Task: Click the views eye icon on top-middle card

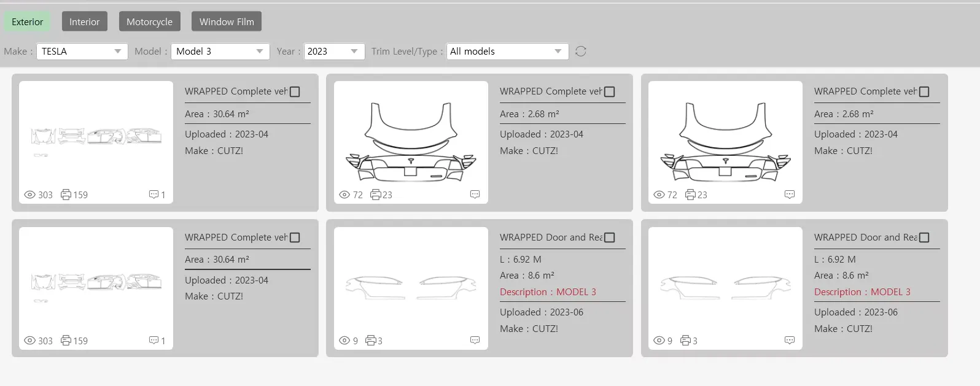Action: pyautogui.click(x=344, y=195)
